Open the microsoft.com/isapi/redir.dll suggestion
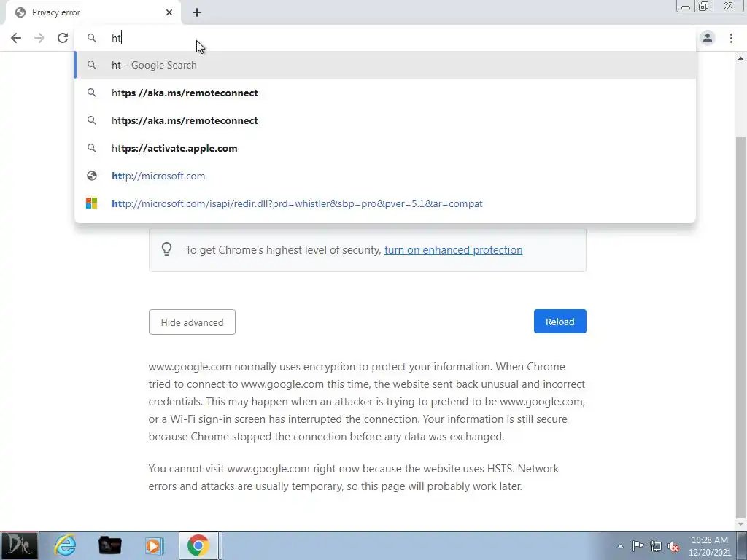747x560 pixels. (x=385, y=203)
